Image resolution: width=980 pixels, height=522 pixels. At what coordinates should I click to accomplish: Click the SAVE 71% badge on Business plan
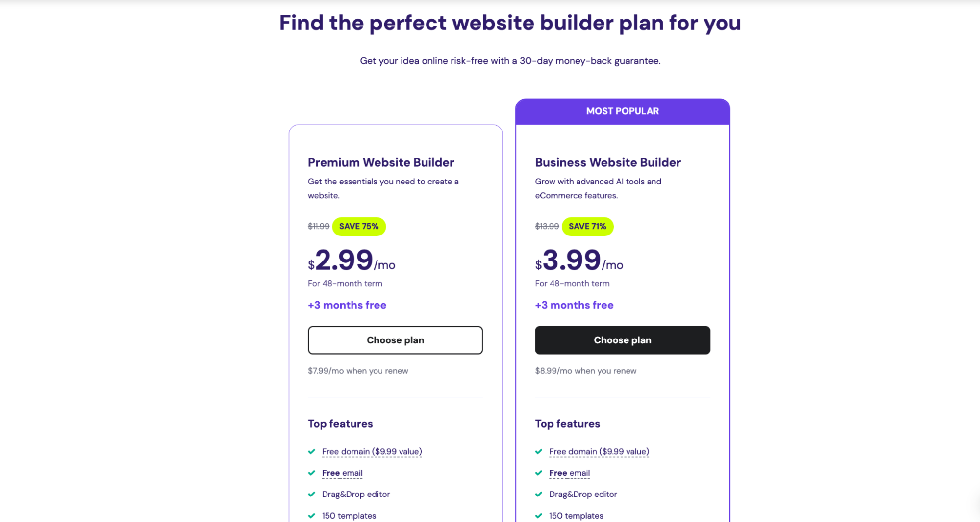click(x=588, y=226)
